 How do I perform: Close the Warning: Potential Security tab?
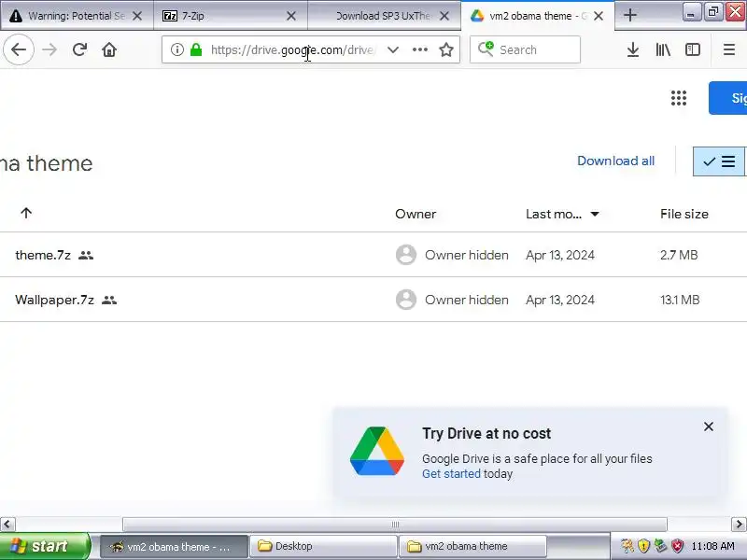(x=137, y=16)
